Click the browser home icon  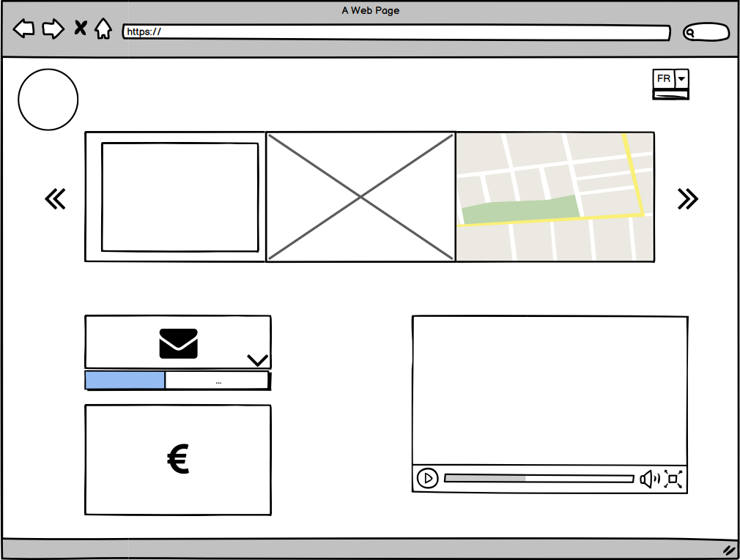(103, 29)
